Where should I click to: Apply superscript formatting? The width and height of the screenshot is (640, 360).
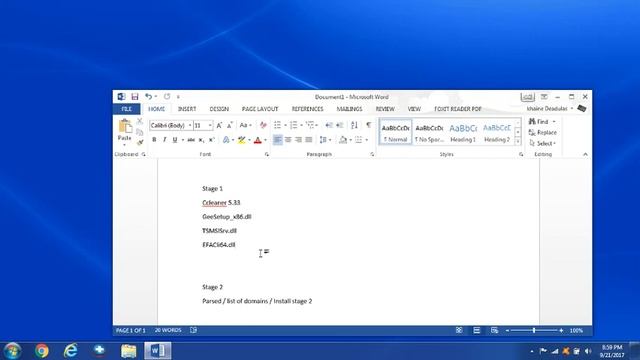(x=211, y=140)
